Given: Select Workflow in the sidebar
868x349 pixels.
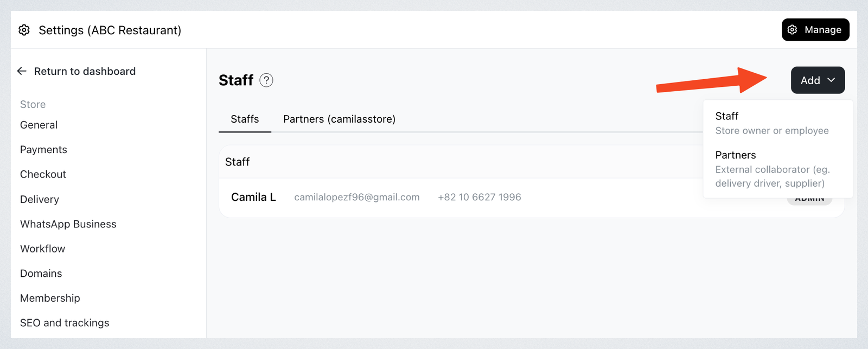Looking at the screenshot, I should 42,249.
